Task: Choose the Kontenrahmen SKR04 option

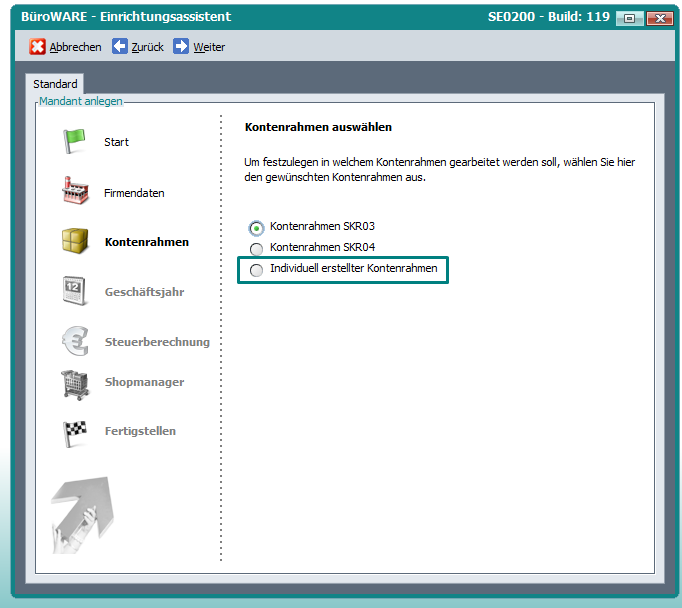Action: pos(257,249)
